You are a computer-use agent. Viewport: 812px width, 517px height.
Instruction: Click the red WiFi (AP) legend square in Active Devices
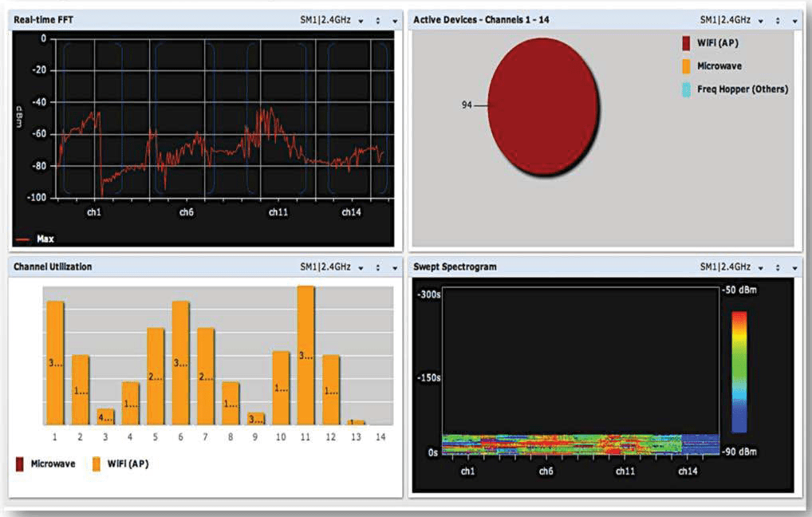pos(686,43)
